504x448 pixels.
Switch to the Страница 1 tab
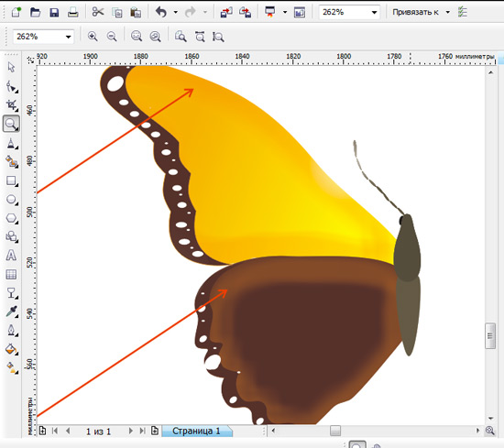196,431
